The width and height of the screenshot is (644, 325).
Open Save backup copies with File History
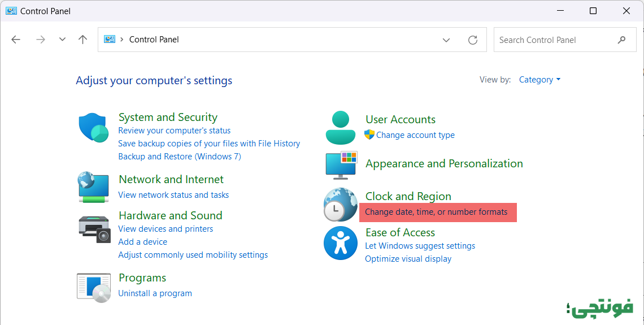[x=209, y=144]
